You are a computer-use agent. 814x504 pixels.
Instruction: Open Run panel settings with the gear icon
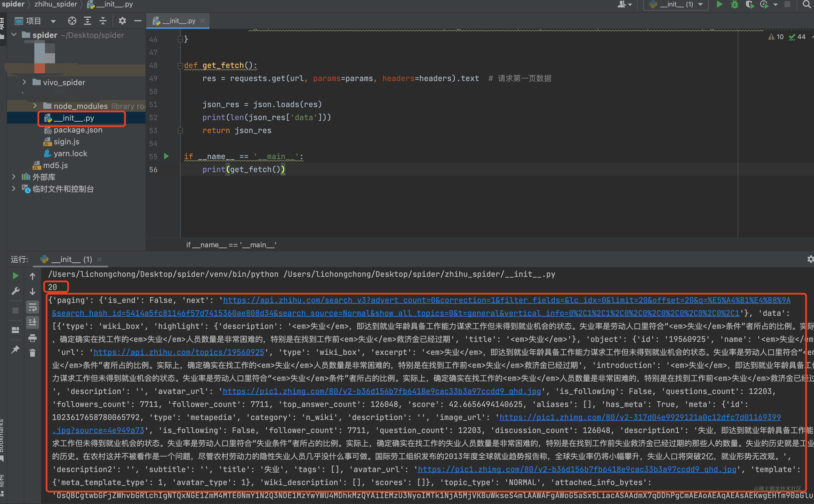[810, 259]
